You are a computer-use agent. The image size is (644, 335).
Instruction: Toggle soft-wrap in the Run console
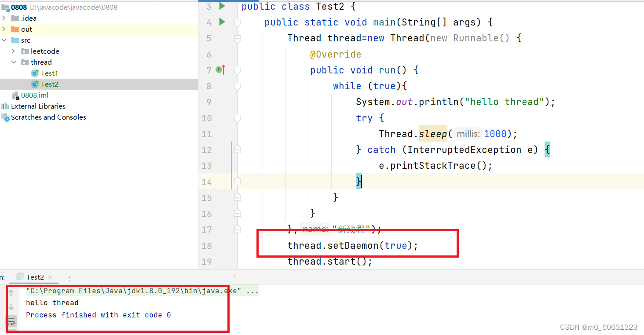[11, 321]
